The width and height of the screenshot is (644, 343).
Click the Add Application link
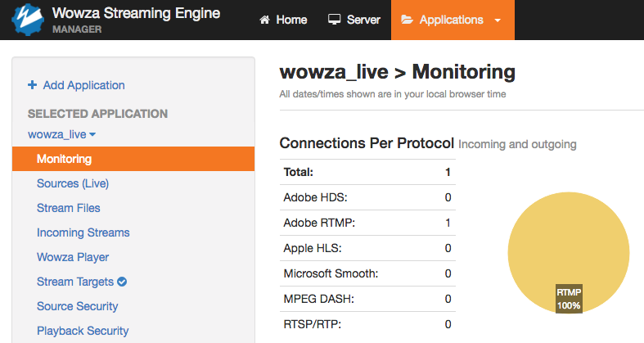[x=83, y=85]
